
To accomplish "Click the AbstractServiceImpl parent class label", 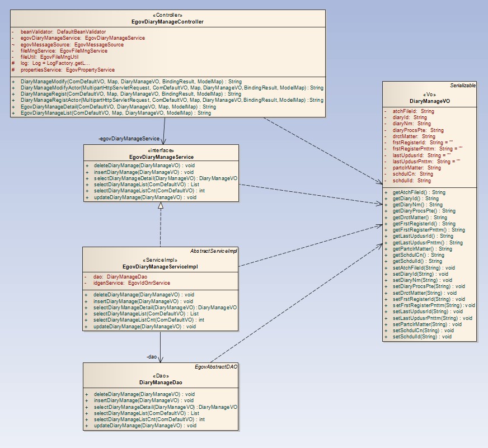I will 214,251.
